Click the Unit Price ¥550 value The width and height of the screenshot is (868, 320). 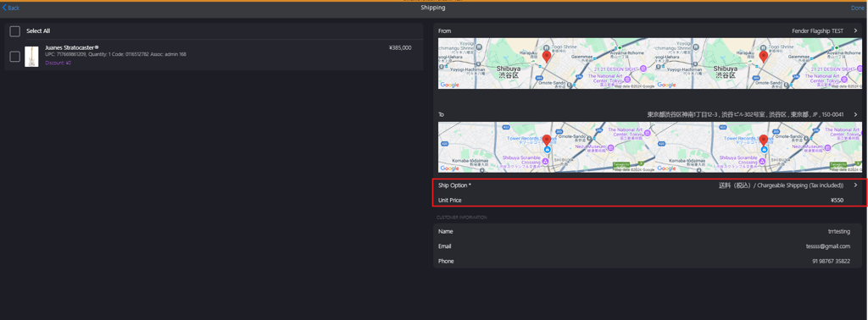837,200
